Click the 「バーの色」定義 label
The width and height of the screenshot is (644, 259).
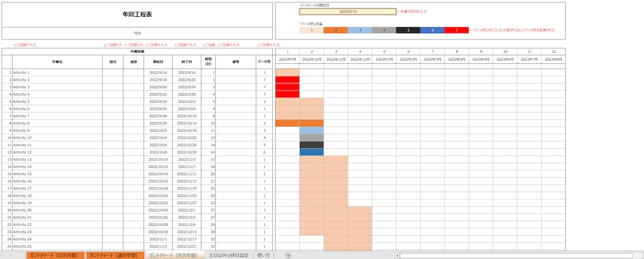tap(311, 24)
